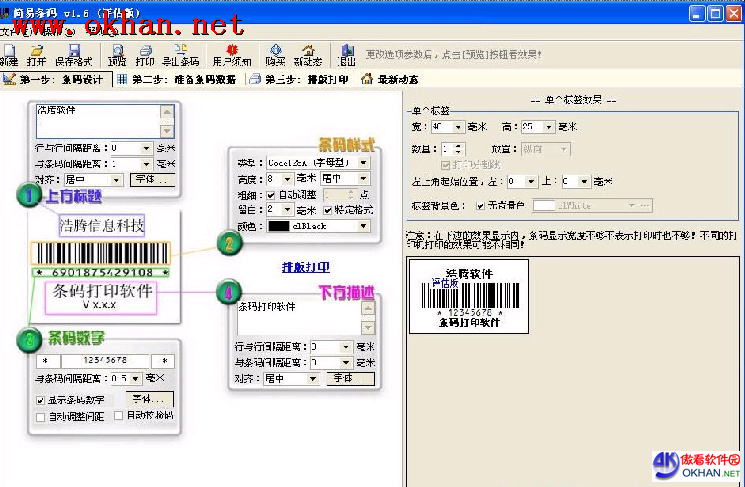This screenshot has height=487, width=745.
Task: Click the 保存格式 floppy disk icon
Action: (x=74, y=55)
